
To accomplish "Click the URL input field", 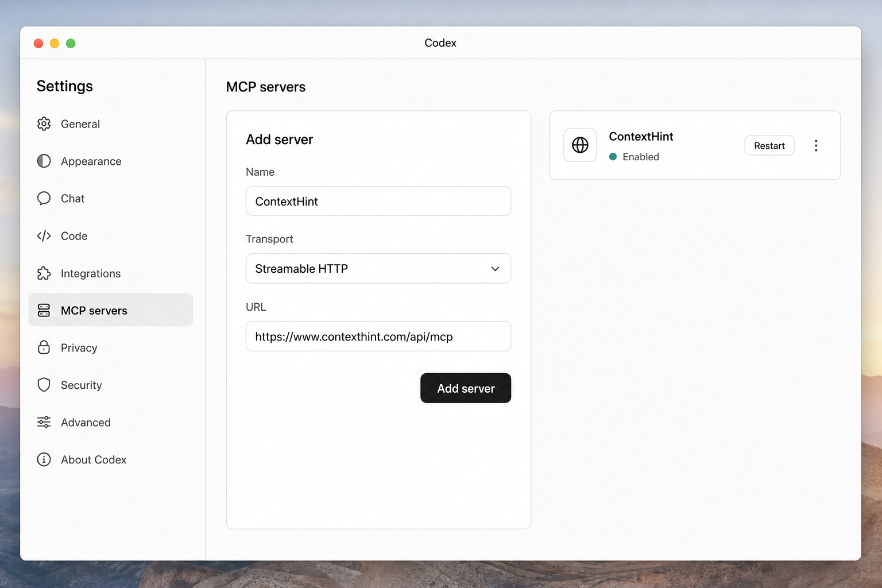I will click(378, 336).
